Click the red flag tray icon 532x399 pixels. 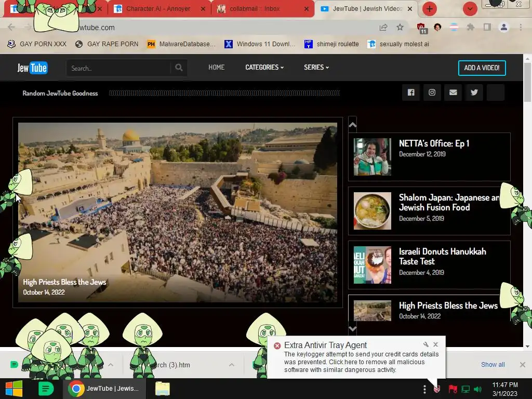[x=453, y=389]
